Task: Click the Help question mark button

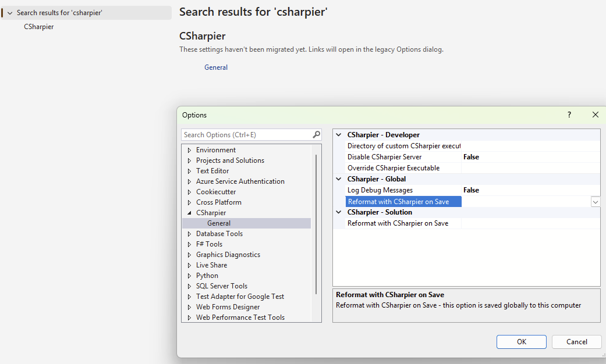Action: (x=569, y=115)
